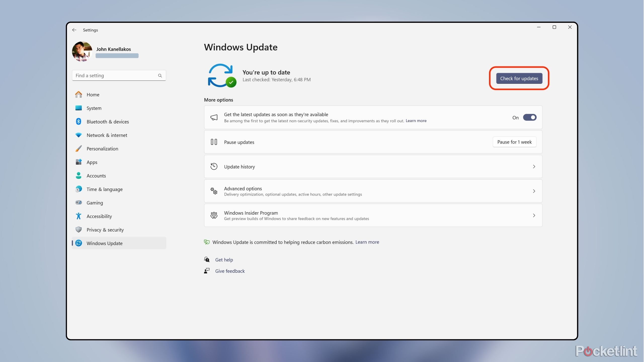Click the back arrow in Settings

click(x=74, y=30)
